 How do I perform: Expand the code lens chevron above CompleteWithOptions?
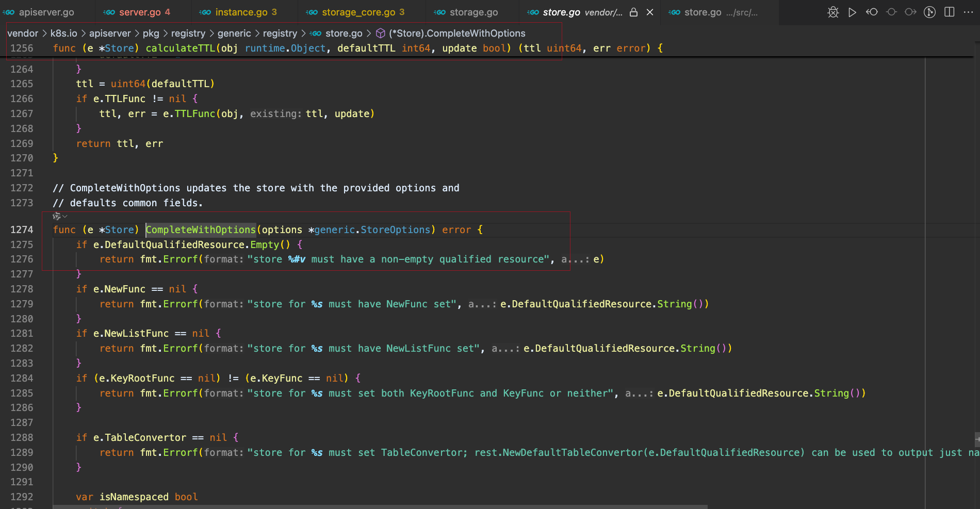pyautogui.click(x=65, y=216)
